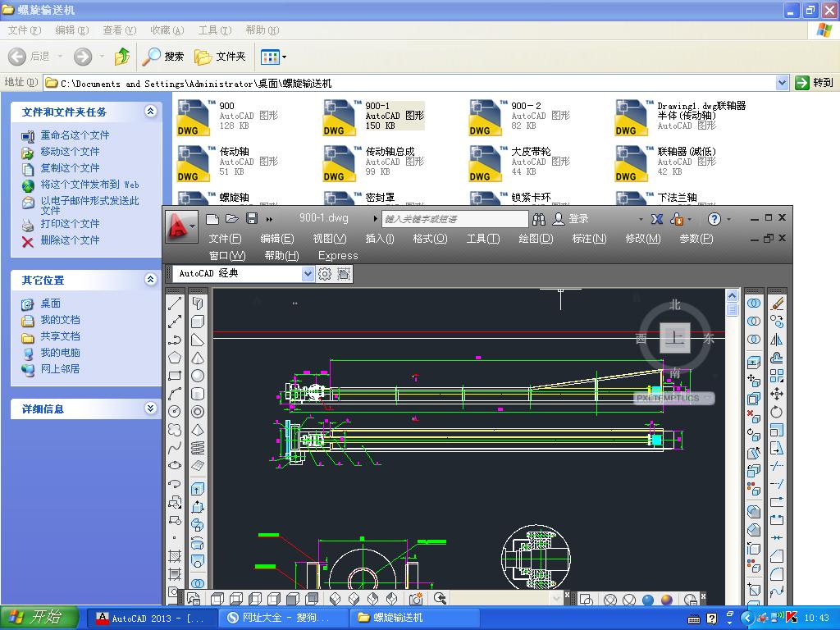Choose the Circle drawing tool
Screen dimensions: 840x630
pos(175,412)
